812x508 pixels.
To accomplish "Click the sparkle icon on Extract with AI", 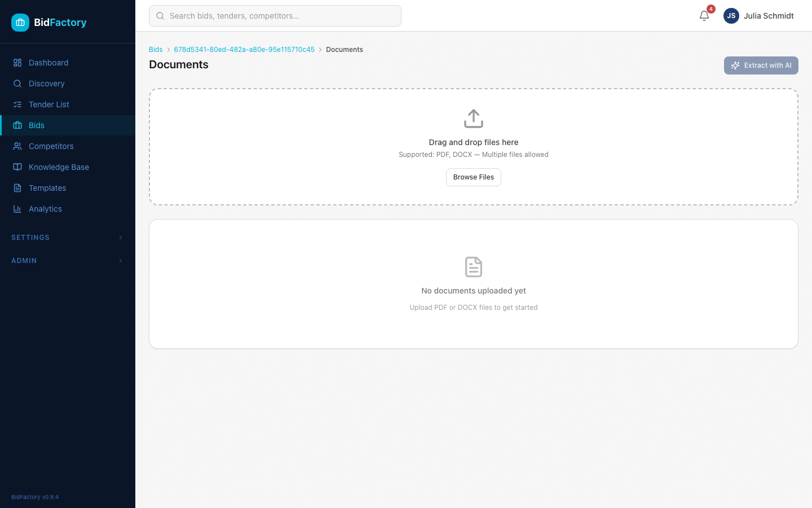I will click(735, 65).
